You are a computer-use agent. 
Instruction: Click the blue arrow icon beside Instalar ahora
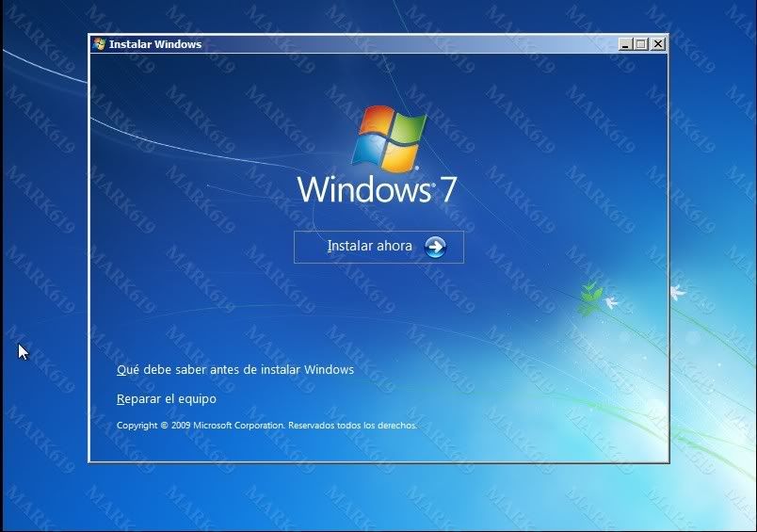point(434,248)
